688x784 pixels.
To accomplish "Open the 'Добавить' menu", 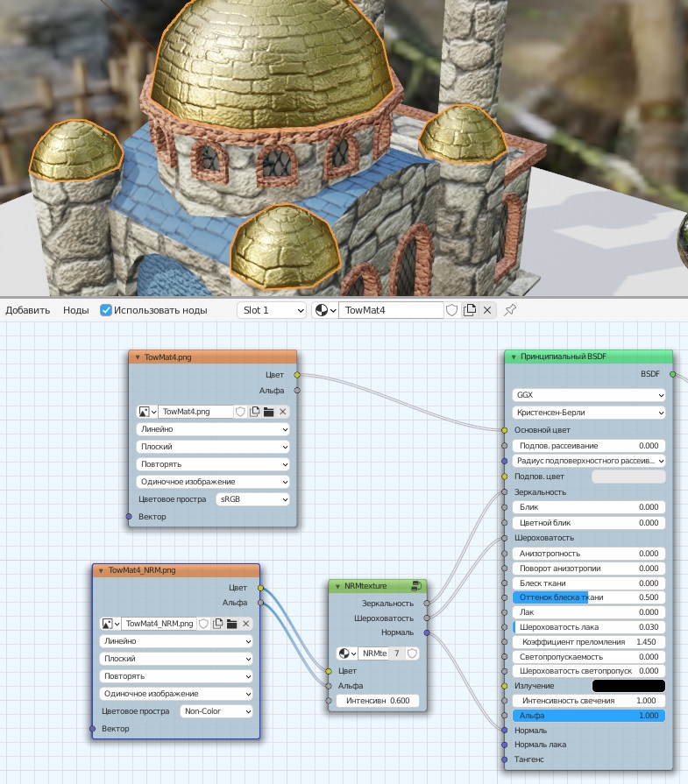I will click(x=27, y=310).
